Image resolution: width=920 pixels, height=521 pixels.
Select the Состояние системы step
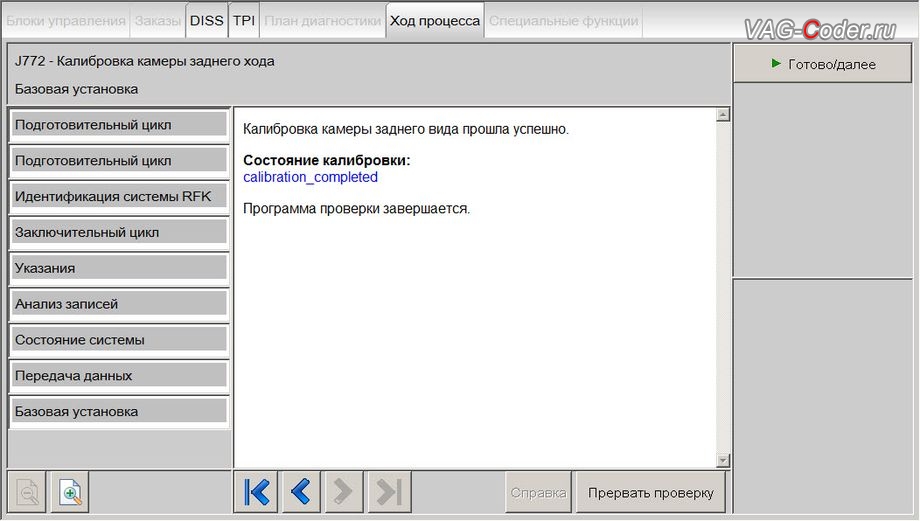[x=119, y=339]
